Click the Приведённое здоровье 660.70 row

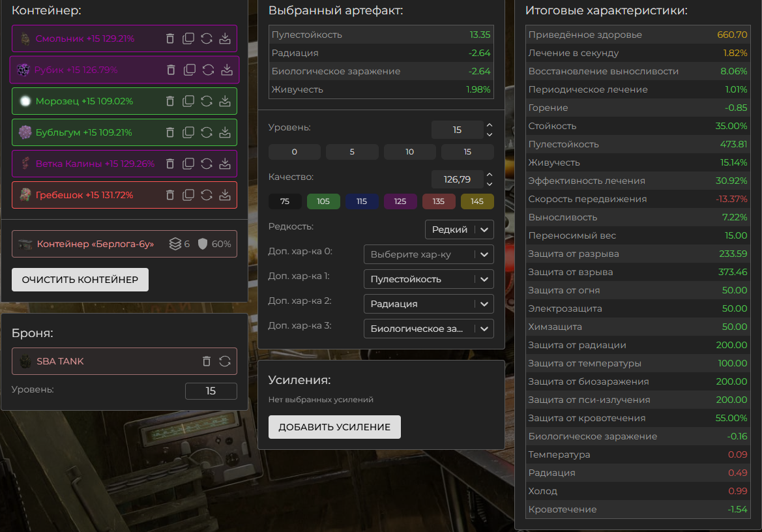638,35
